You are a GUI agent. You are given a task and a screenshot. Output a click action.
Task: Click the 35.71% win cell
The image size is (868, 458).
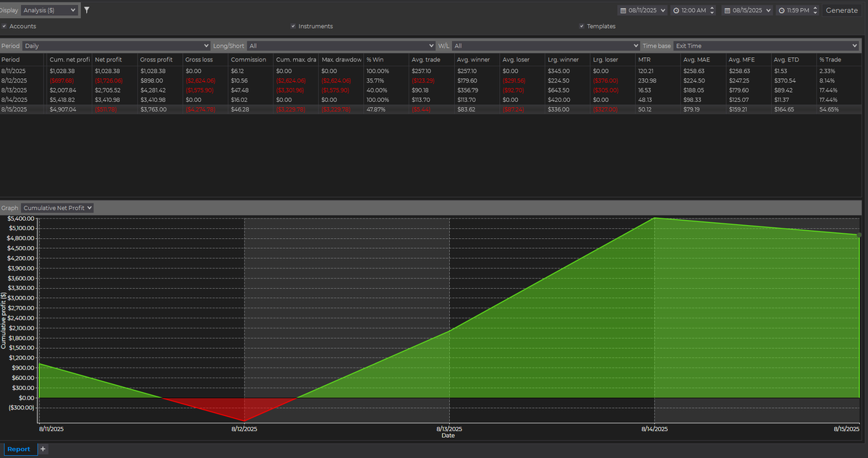375,80
